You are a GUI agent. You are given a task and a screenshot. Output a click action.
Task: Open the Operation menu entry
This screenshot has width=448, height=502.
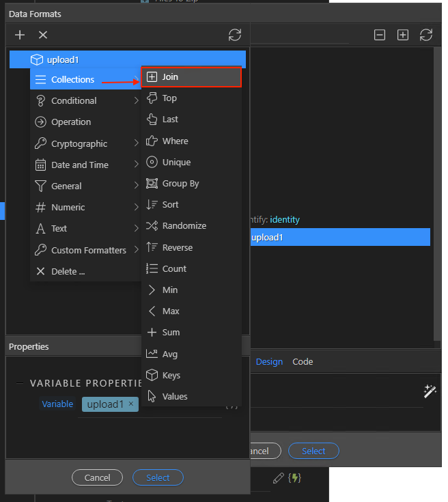[x=85, y=122]
